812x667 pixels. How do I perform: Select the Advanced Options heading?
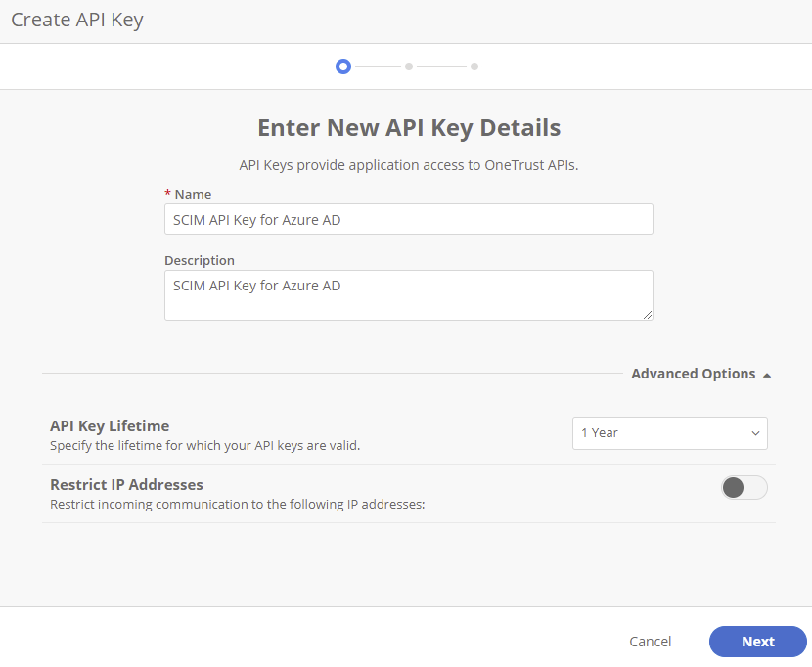694,374
